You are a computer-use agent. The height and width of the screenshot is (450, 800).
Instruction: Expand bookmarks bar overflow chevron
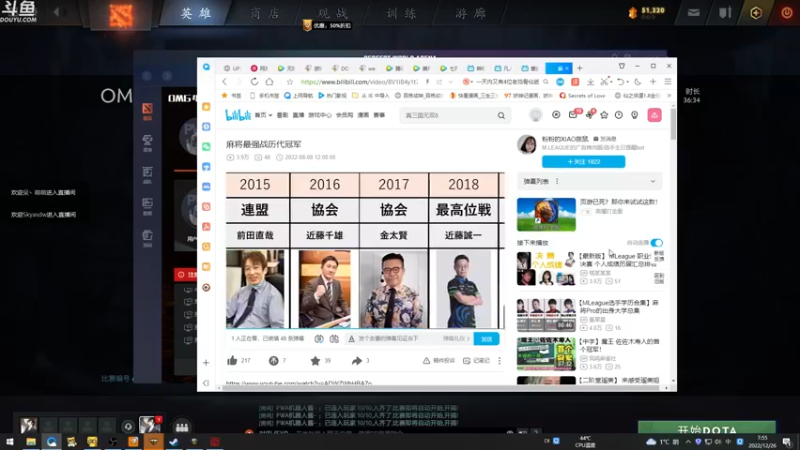pyautogui.click(x=669, y=95)
